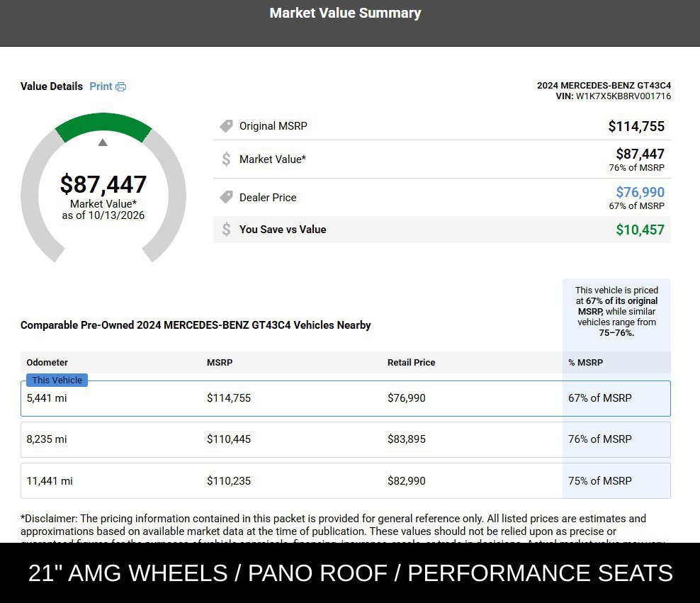Click the Market Value Summary title
Image resolution: width=700 pixels, height=603 pixels.
click(345, 13)
